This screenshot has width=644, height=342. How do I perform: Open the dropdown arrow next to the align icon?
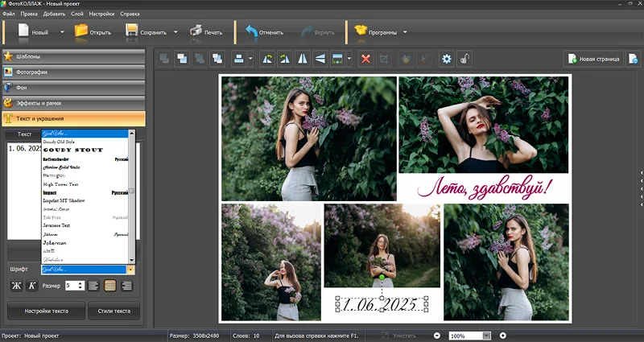coord(250,59)
